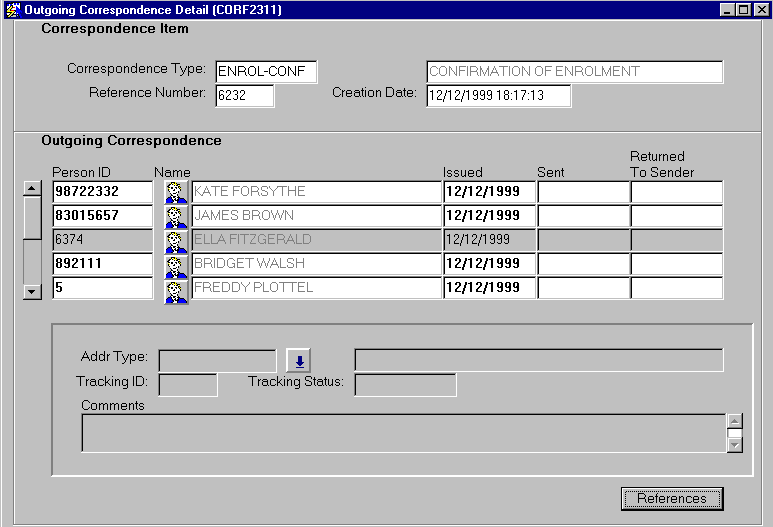773x527 pixels.
Task: Select Person ID 98722332 field
Action: click(x=102, y=192)
